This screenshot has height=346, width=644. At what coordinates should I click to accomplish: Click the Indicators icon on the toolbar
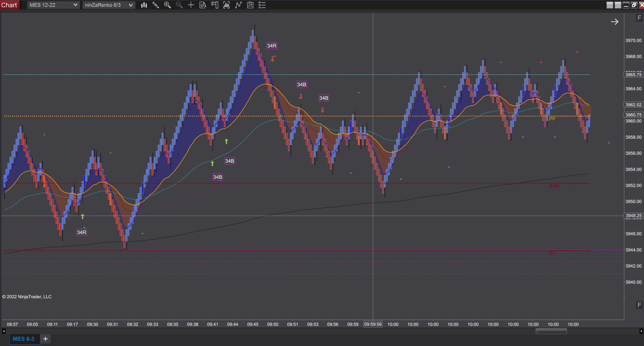coord(226,5)
